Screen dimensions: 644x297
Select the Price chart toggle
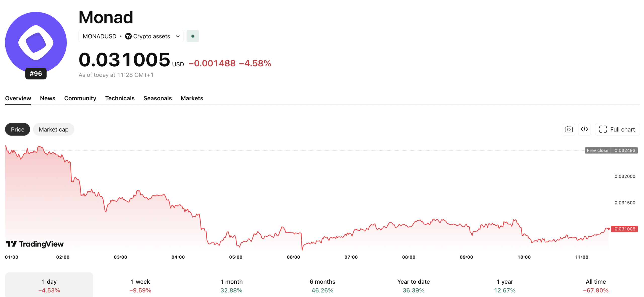(18, 130)
